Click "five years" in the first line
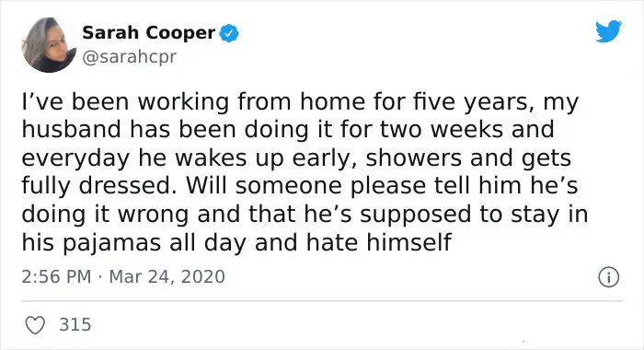 tap(475, 102)
